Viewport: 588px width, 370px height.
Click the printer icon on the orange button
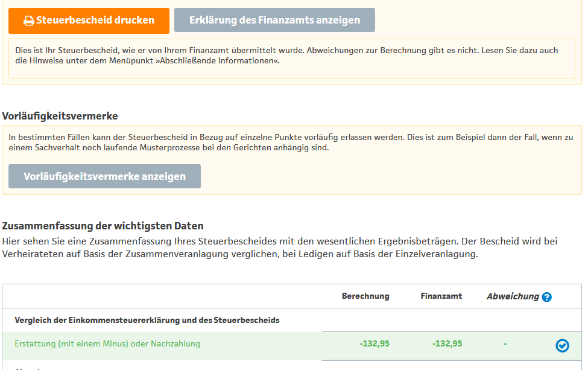pyautogui.click(x=28, y=21)
